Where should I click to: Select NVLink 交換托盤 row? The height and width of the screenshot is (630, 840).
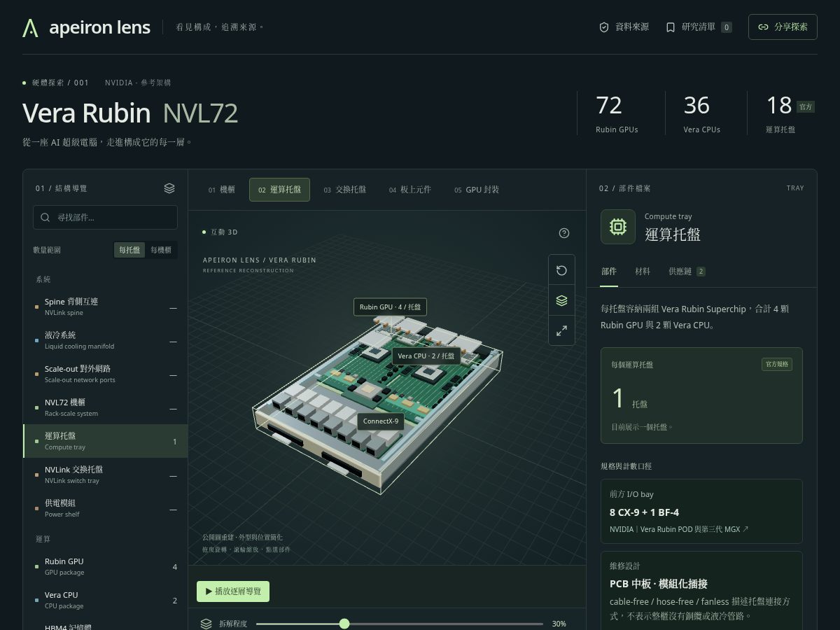click(x=105, y=475)
